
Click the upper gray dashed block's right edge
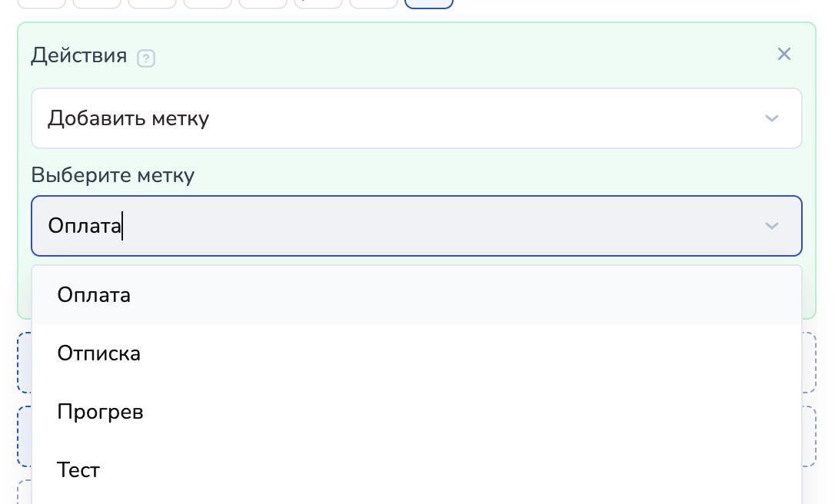[x=809, y=363]
